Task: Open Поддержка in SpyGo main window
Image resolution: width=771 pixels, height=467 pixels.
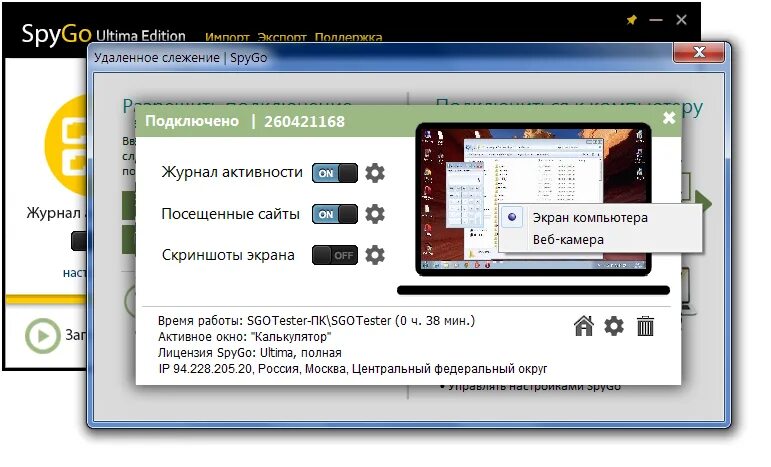Action: point(348,37)
